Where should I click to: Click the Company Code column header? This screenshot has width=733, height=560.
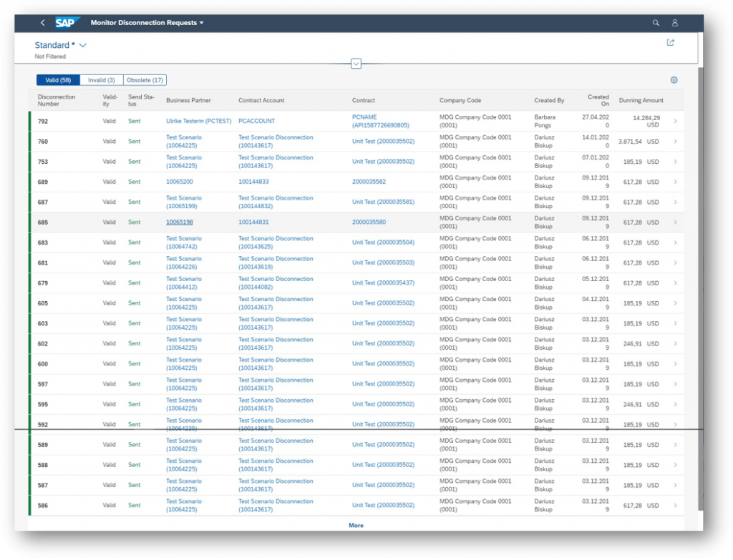coord(460,100)
